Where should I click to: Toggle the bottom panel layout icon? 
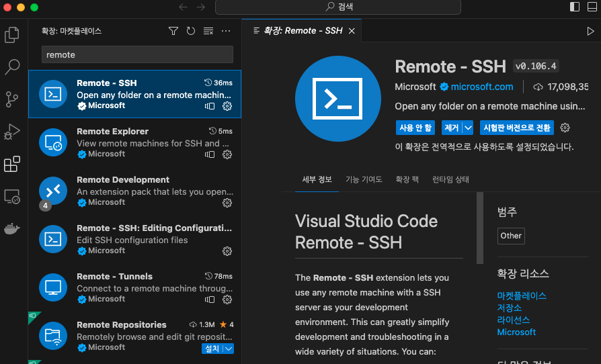(x=592, y=7)
